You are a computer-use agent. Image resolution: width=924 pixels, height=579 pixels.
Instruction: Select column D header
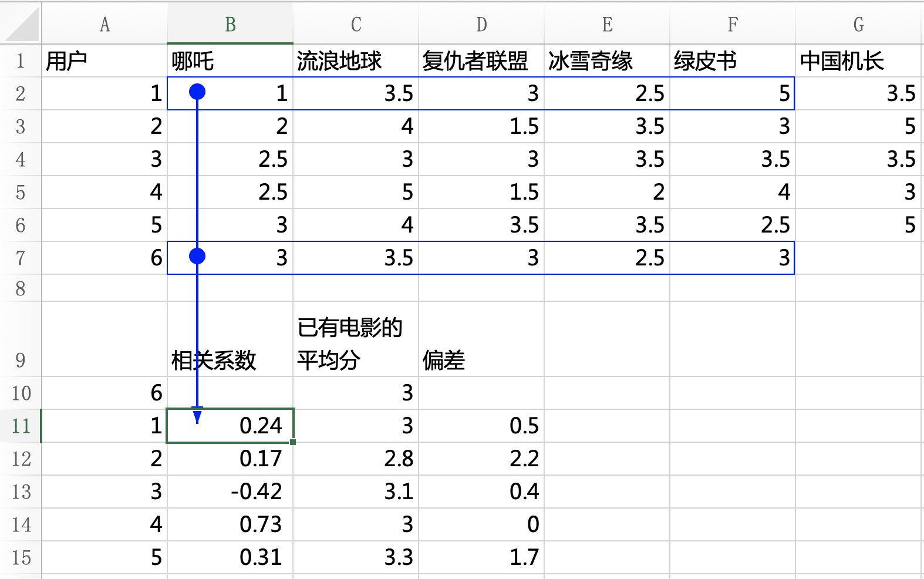(481, 23)
